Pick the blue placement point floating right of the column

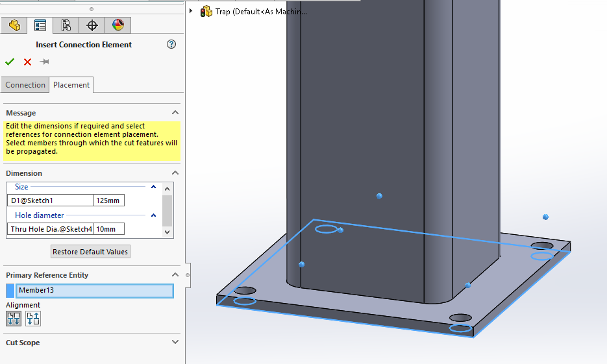(545, 217)
